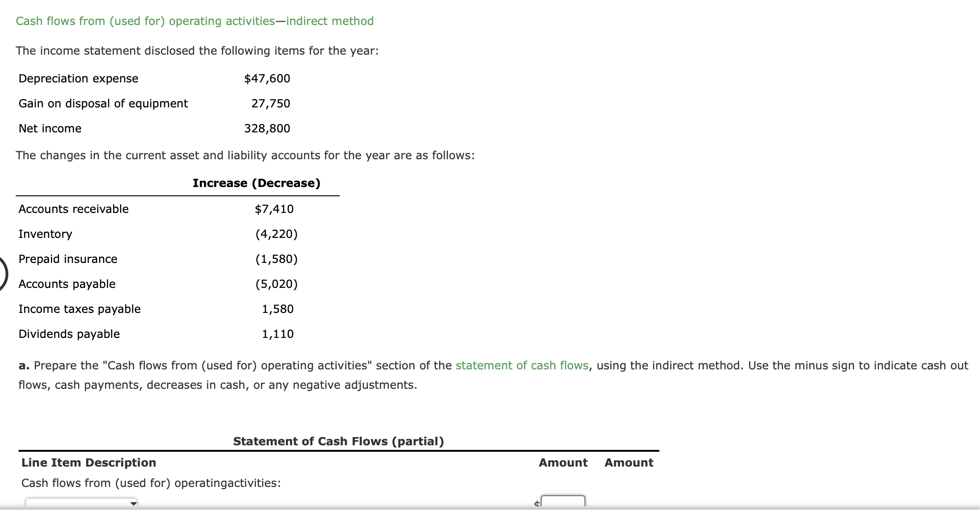Click the Increase (Decrease) table heading
Viewport: 980px width, 511px height.
(256, 183)
